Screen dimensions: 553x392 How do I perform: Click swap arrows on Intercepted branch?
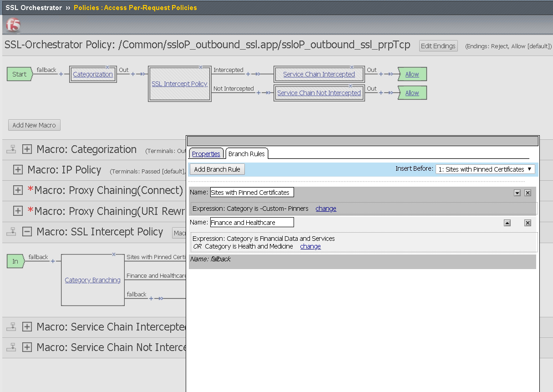(257, 74)
